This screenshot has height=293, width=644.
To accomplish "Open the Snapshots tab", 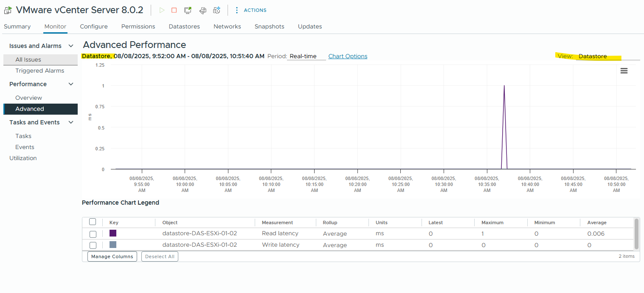I will click(270, 26).
